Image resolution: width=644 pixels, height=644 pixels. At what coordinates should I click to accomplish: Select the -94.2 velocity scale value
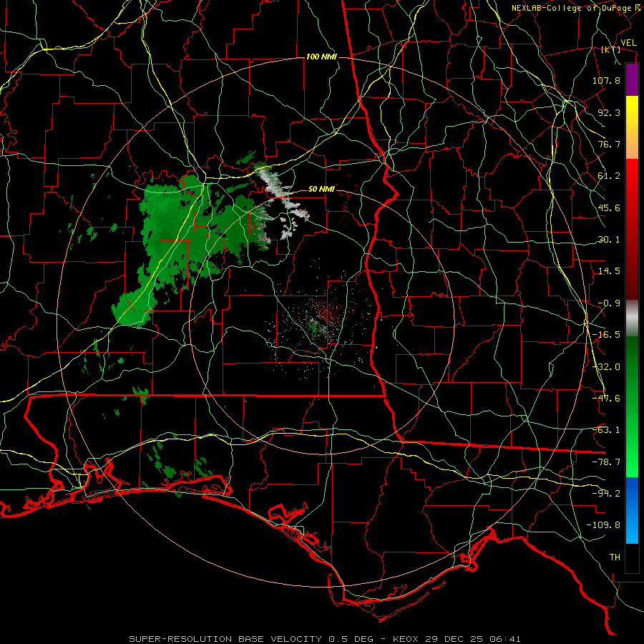606,494
